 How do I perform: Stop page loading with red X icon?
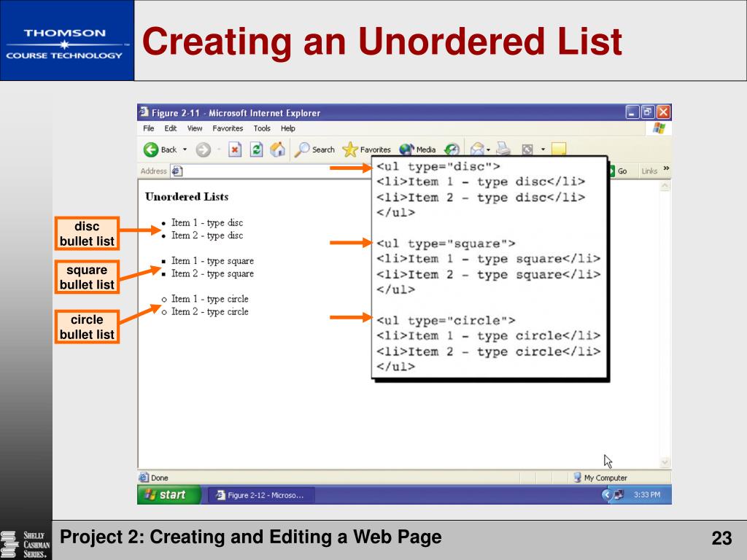[x=234, y=149]
